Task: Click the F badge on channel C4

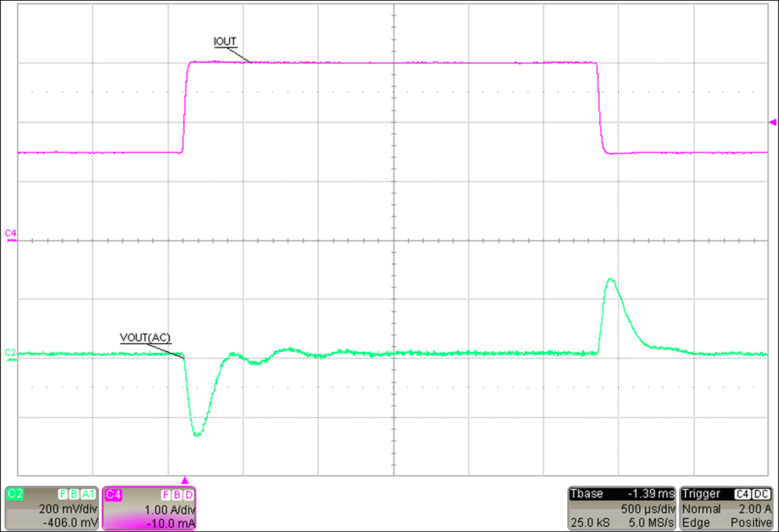Action: pos(165,493)
